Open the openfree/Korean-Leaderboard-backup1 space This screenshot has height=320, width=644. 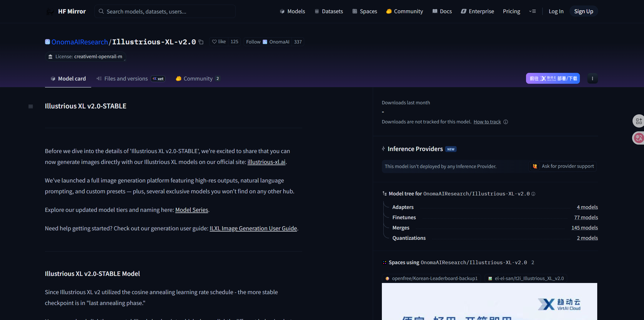pos(431,278)
